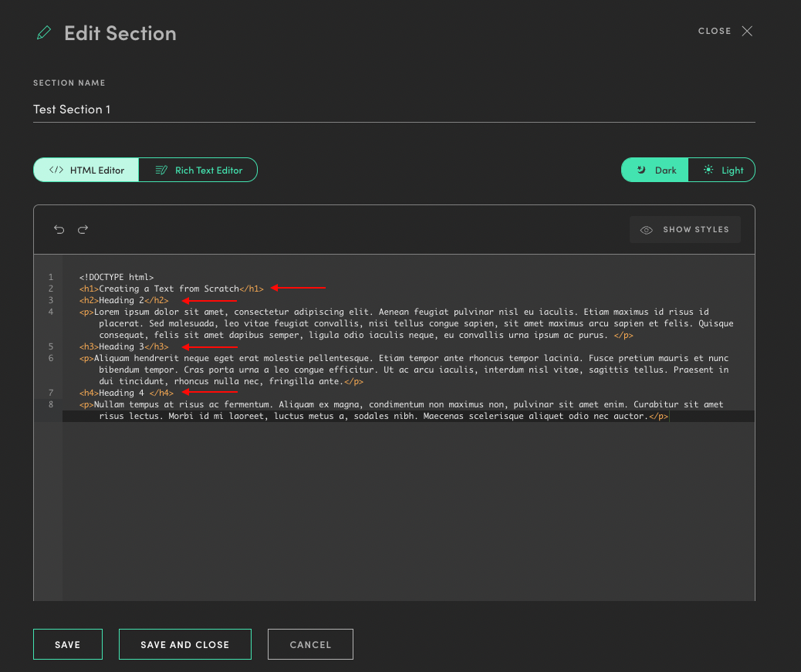Select the HTML Editor tab

[x=86, y=170]
